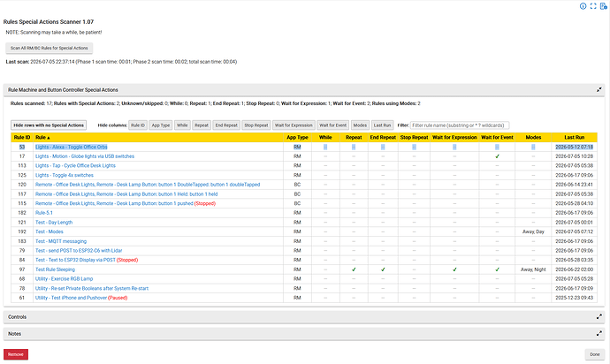
Task: Click Repeat checkmark for Test Rule Sleeping
Action: tap(354, 269)
